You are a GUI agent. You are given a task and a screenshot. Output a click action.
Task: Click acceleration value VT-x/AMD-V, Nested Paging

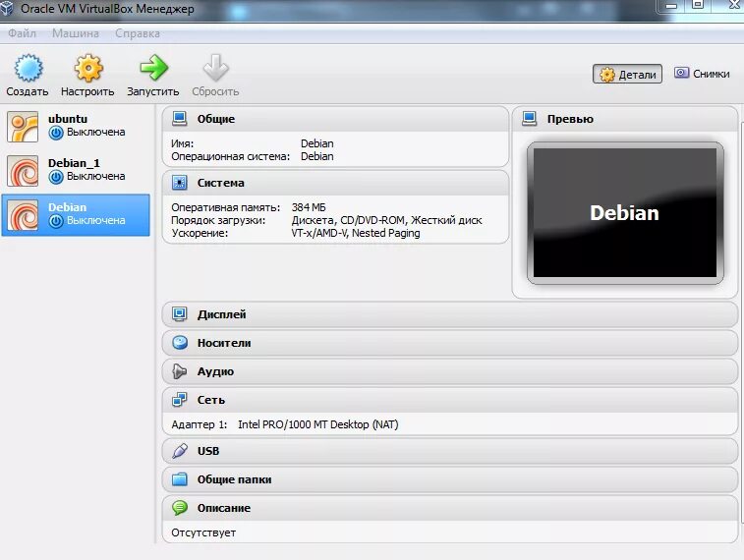click(356, 233)
